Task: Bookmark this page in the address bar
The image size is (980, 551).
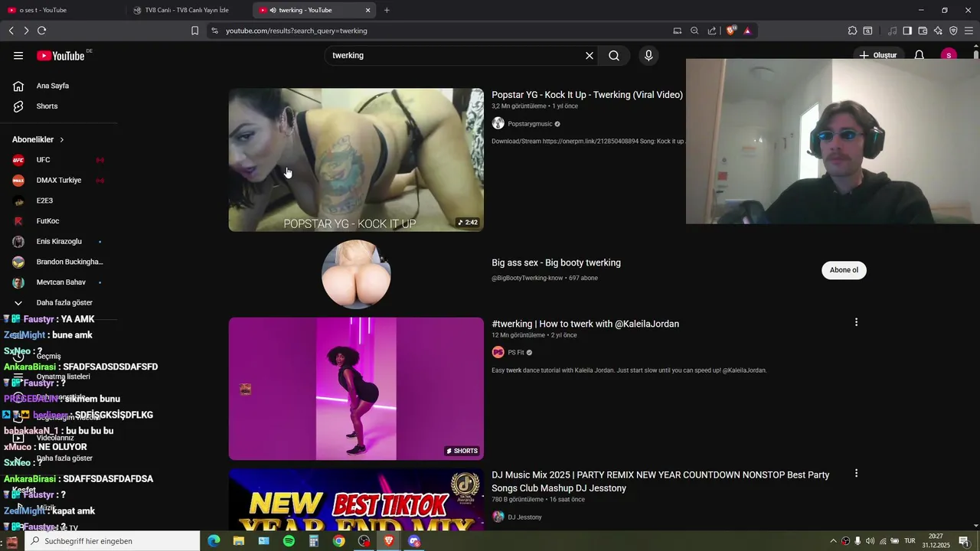Action: 194,31
